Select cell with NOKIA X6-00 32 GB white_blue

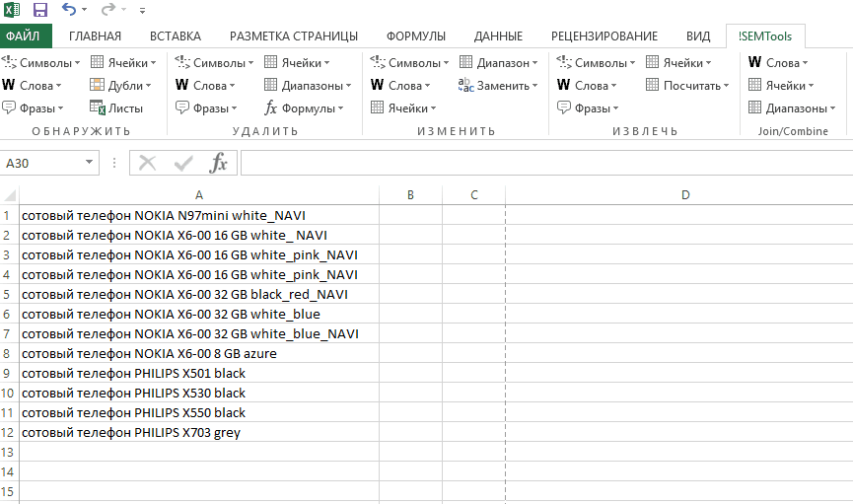click(x=199, y=314)
